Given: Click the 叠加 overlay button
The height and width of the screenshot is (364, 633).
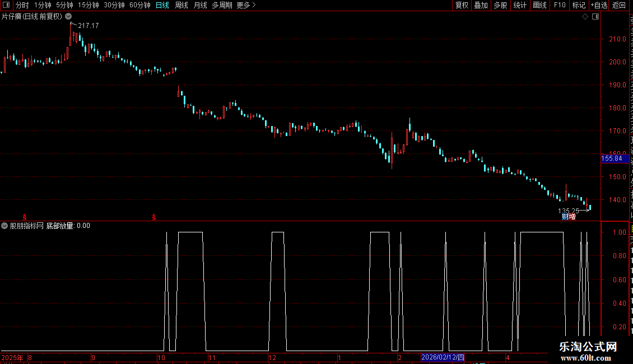Looking at the screenshot, I should pyautogui.click(x=481, y=5).
